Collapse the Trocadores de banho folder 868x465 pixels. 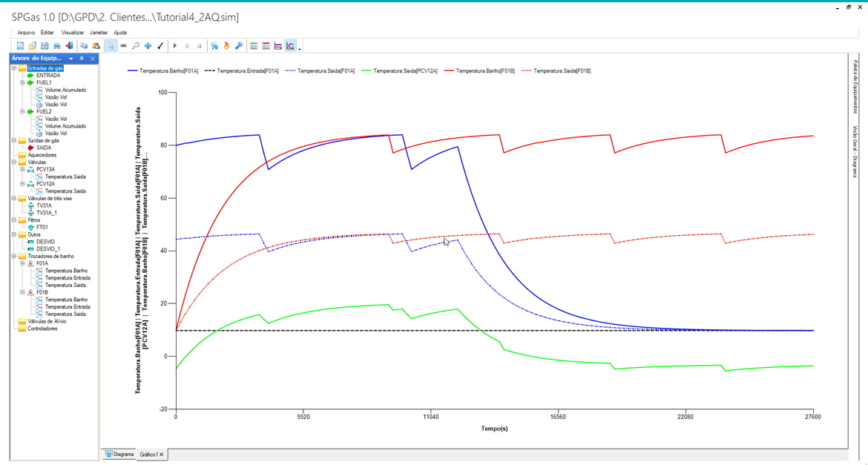(x=13, y=257)
